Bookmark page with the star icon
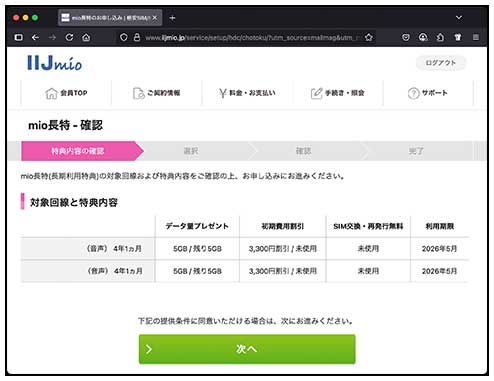494x381 pixels. click(369, 37)
